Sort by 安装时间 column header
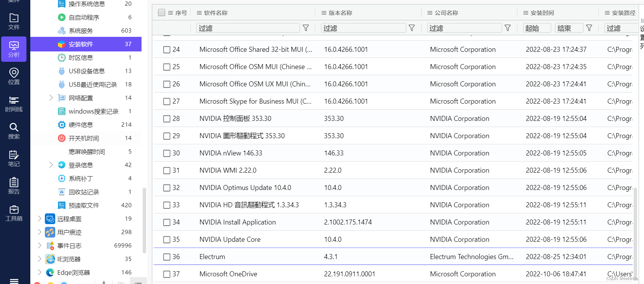The width and height of the screenshot is (644, 284). (x=542, y=13)
